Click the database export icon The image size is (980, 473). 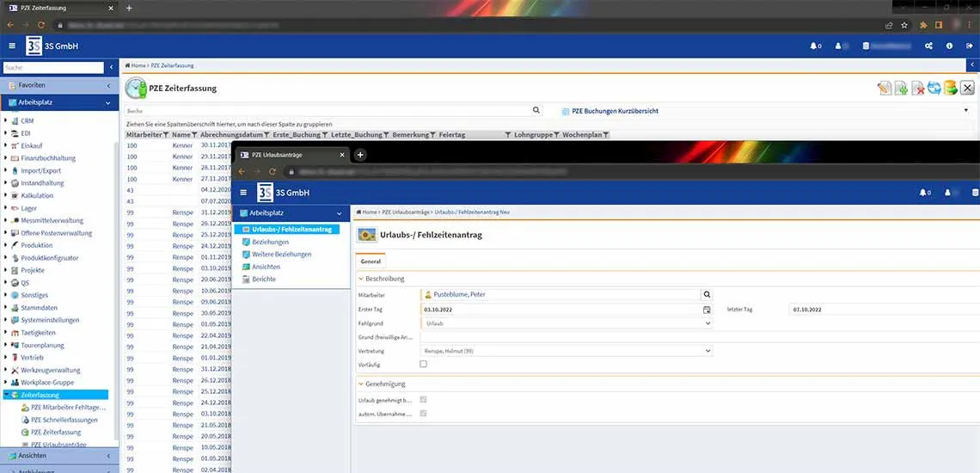[951, 88]
